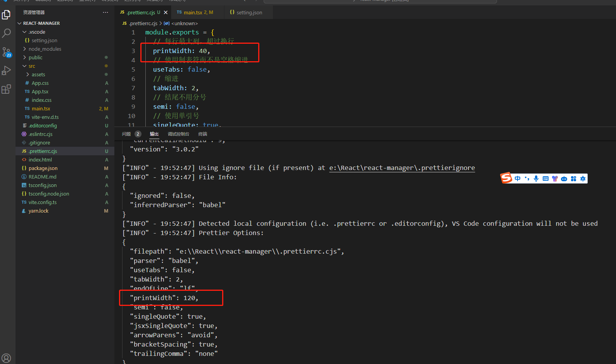Open the 问题 (Problems) panel tab
The image size is (616, 364).
coord(126,134)
